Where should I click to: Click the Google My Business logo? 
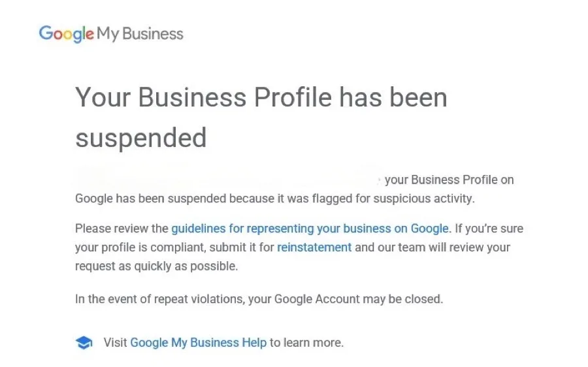(111, 34)
